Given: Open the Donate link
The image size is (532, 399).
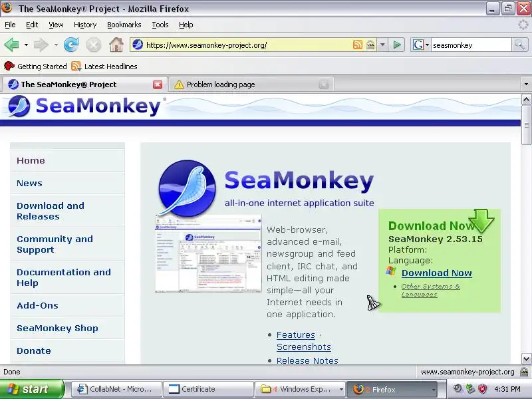Looking at the screenshot, I should click(34, 350).
